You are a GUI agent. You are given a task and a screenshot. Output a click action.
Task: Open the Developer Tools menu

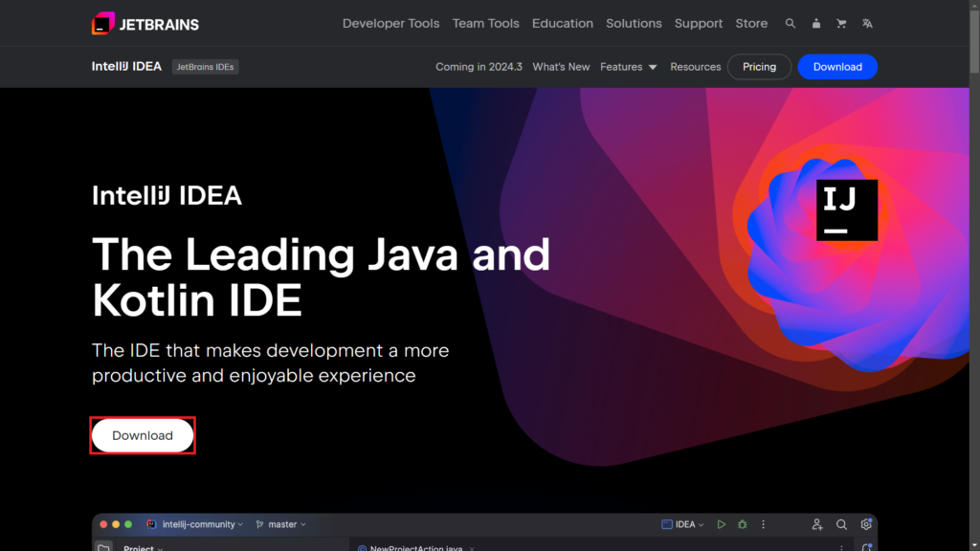coord(390,24)
